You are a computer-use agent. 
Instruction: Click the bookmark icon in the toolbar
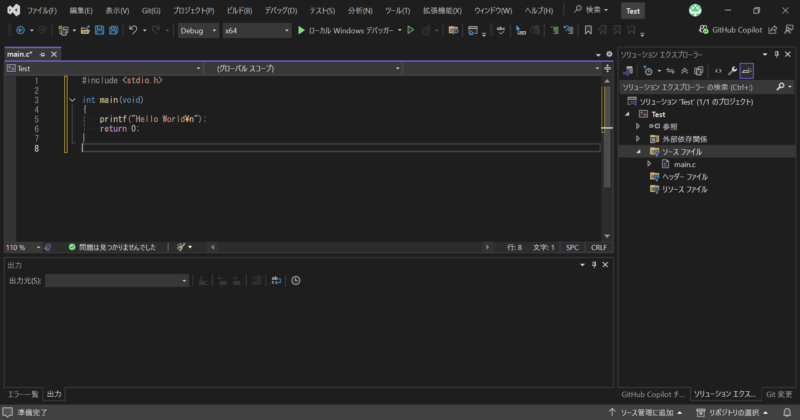[x=589, y=31]
